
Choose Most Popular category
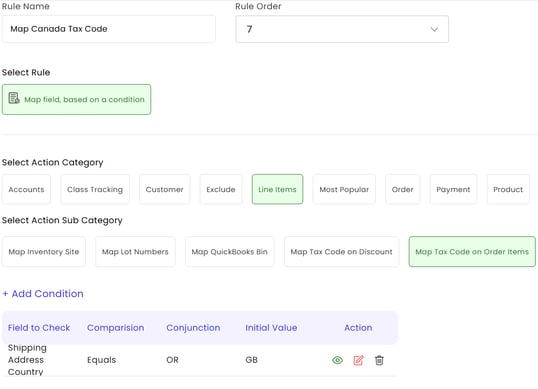(344, 189)
